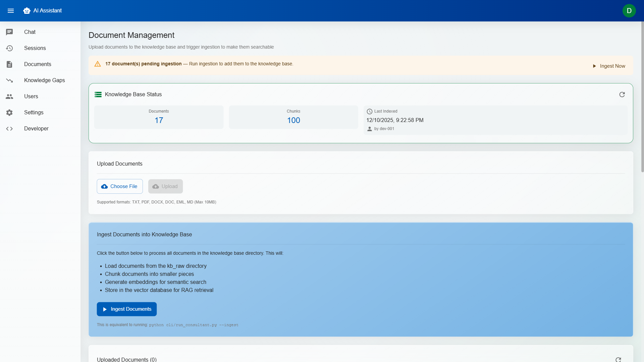Click the Sessions history clock icon
This screenshot has height=362, width=644.
9,48
